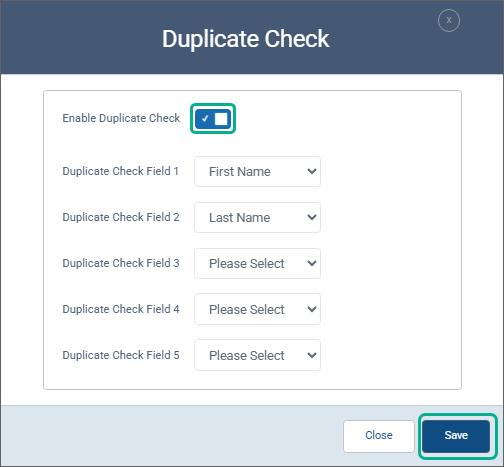Toggle the Enable Duplicate Check switch

pos(213,119)
